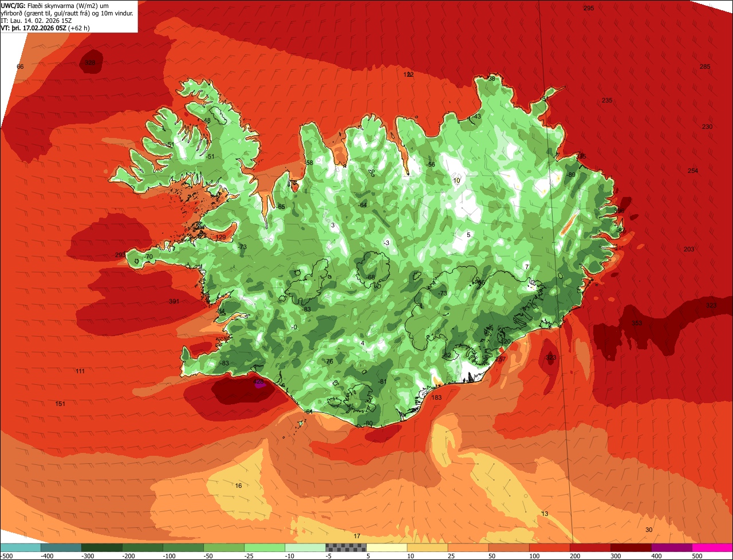Viewport: 733px width, 560px height.
Task: Click the map value 235 northeast of Iceland
Action: click(x=607, y=101)
